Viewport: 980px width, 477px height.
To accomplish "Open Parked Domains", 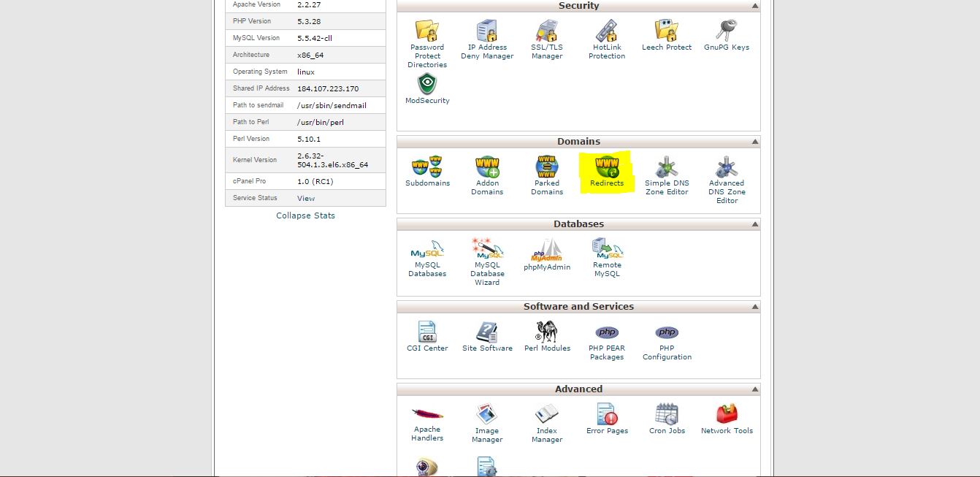I will pos(547,175).
